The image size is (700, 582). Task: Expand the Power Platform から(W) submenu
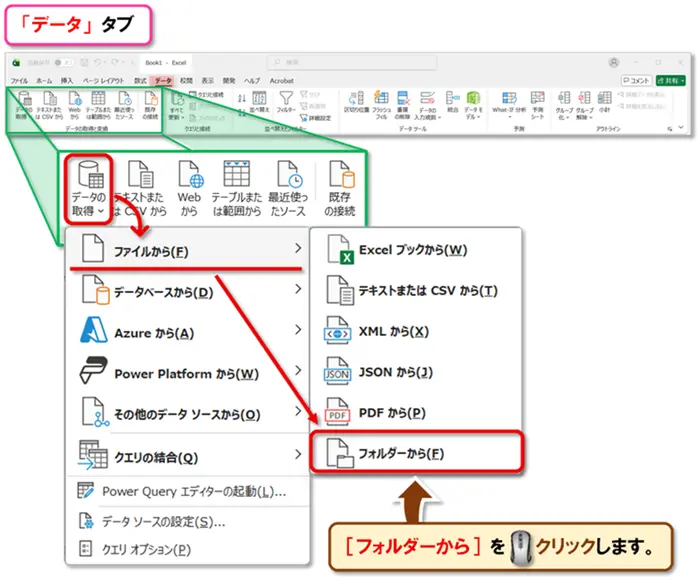[188, 373]
